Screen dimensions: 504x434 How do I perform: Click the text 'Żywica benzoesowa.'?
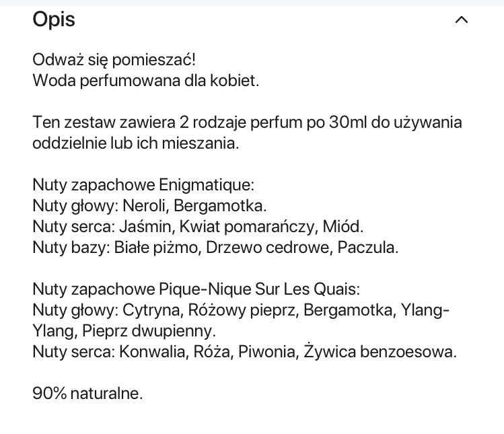(x=380, y=352)
